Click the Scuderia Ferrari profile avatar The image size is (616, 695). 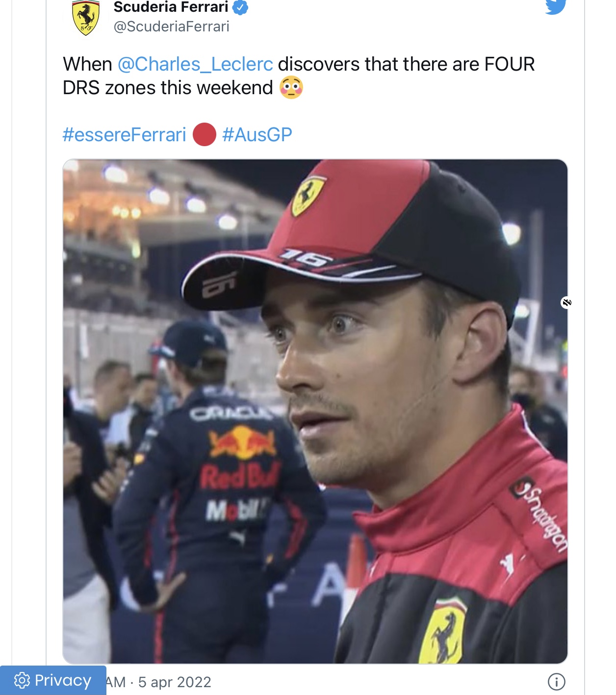(86, 18)
